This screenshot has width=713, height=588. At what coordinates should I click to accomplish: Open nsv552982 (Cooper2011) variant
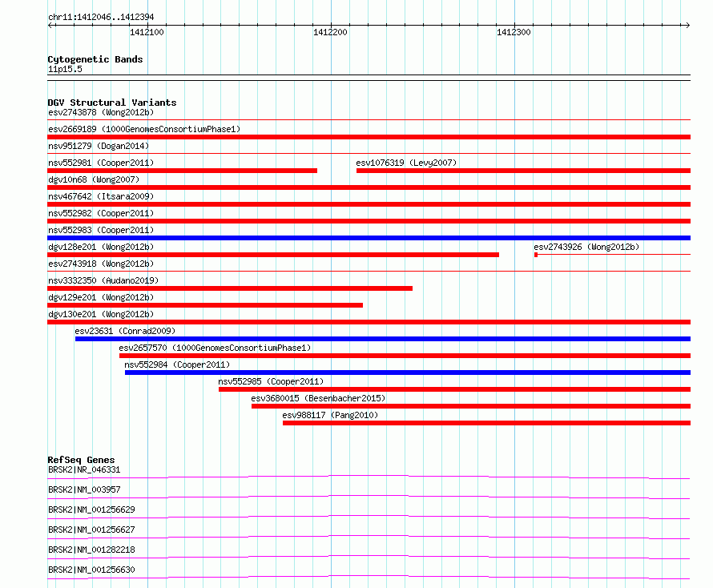(x=101, y=213)
